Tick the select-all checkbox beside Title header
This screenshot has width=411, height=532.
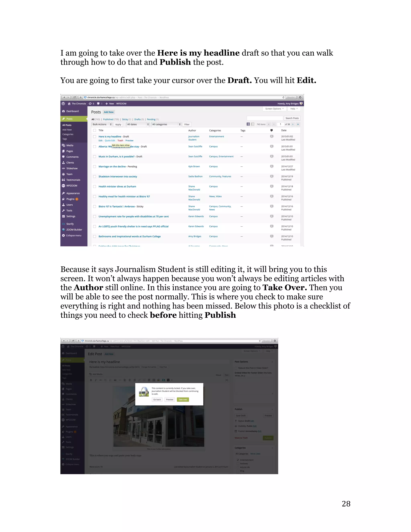(95, 130)
